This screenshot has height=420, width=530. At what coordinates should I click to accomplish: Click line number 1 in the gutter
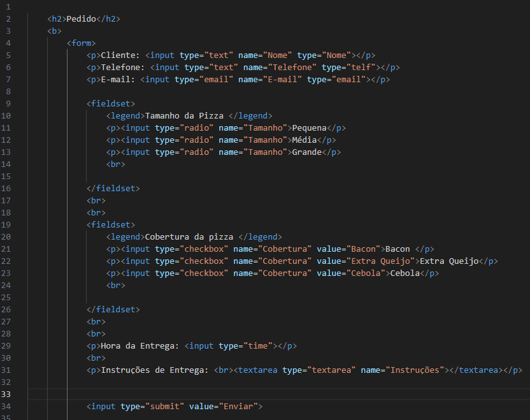click(8, 6)
